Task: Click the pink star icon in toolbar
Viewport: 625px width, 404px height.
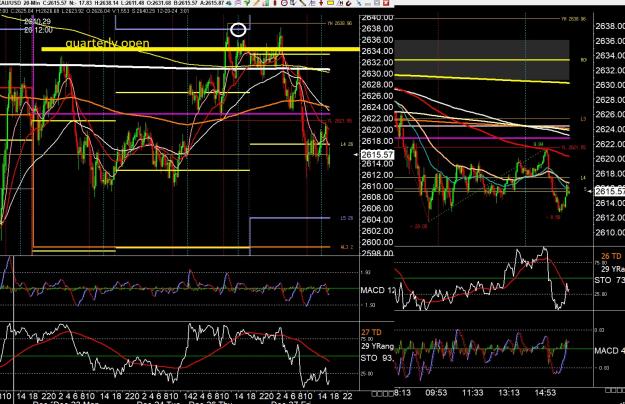Action: pyautogui.click(x=238, y=3)
